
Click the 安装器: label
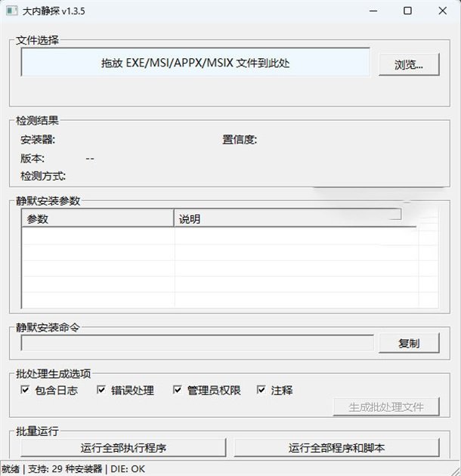pyautogui.click(x=38, y=140)
